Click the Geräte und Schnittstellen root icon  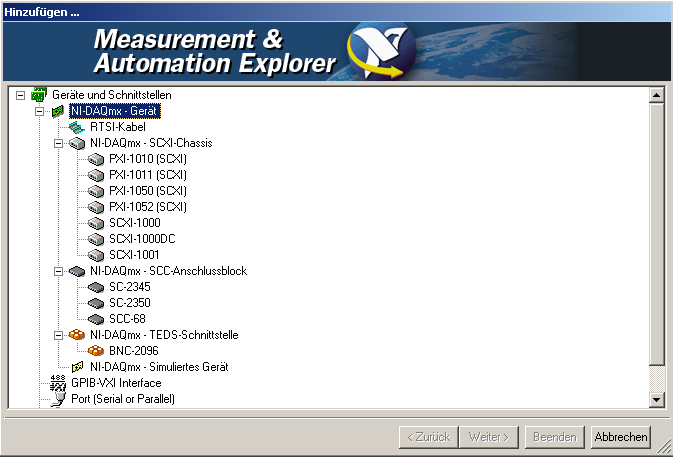pyautogui.click(x=38, y=95)
